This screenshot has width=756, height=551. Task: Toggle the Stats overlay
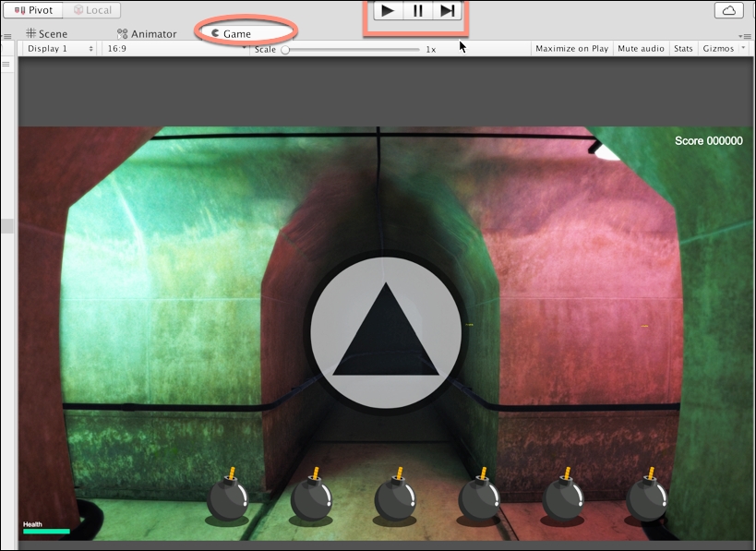683,49
